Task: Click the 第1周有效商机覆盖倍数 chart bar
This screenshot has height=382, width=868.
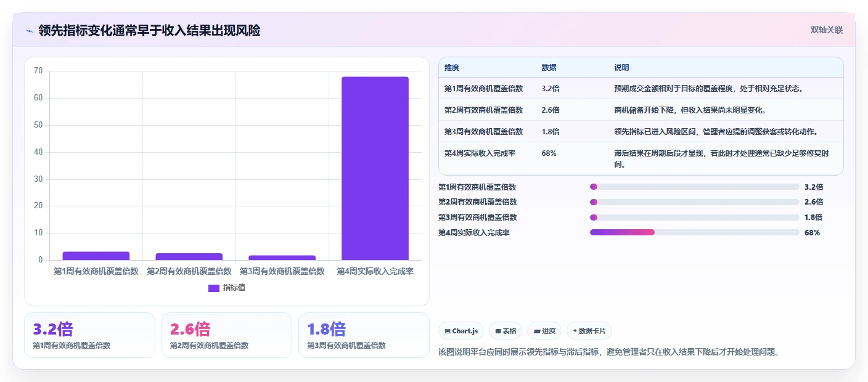Action: click(96, 256)
